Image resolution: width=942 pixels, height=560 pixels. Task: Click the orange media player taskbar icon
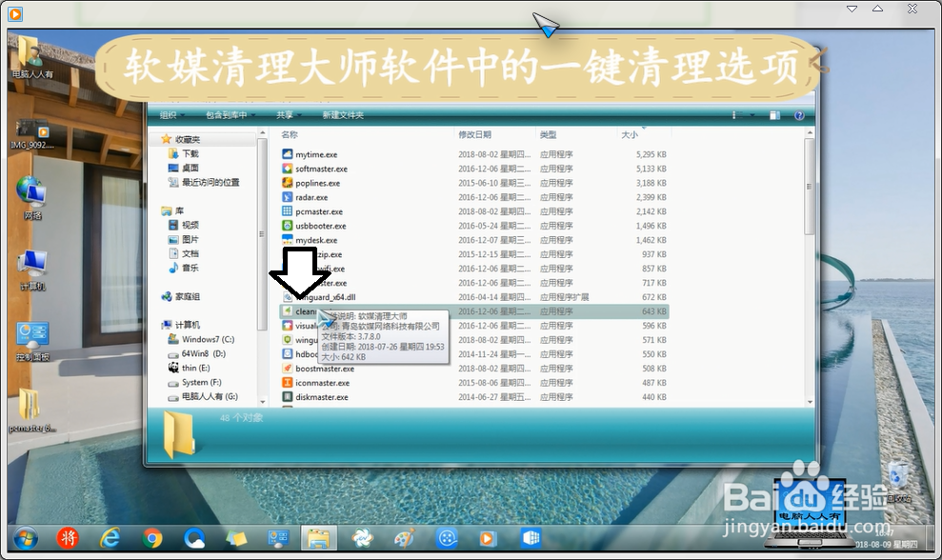click(x=488, y=538)
